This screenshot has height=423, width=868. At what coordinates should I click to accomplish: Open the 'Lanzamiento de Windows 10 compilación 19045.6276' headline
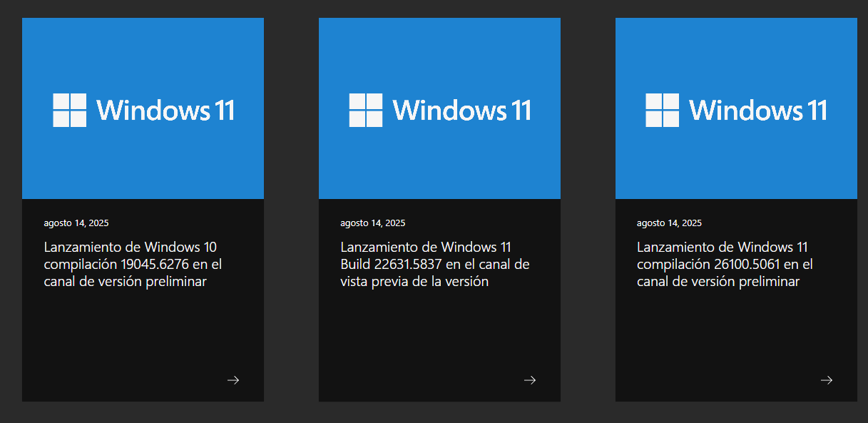pyautogui.click(x=133, y=264)
